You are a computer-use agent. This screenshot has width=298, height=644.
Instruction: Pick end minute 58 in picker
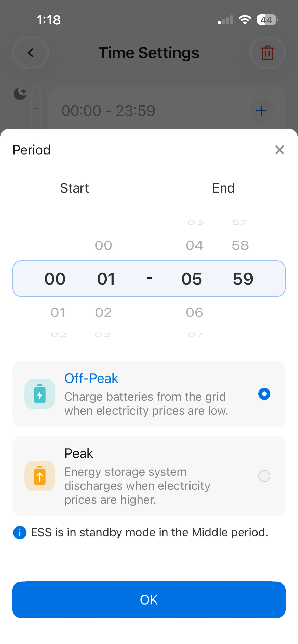240,245
